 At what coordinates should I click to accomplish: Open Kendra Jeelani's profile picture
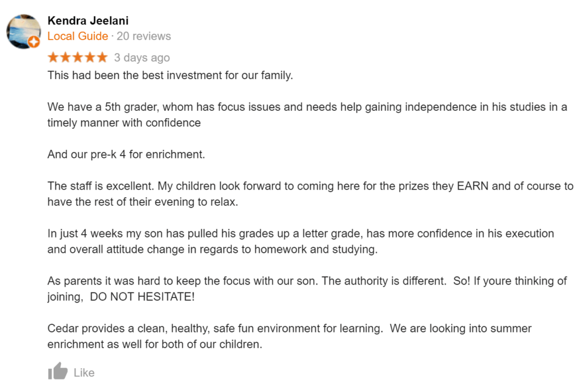[x=24, y=32]
